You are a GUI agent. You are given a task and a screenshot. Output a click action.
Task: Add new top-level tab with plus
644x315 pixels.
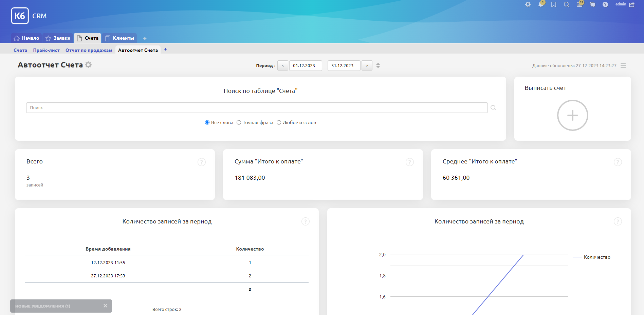(x=145, y=38)
